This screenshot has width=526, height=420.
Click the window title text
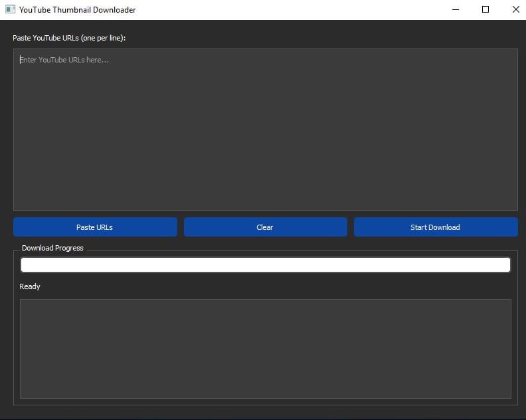click(77, 10)
